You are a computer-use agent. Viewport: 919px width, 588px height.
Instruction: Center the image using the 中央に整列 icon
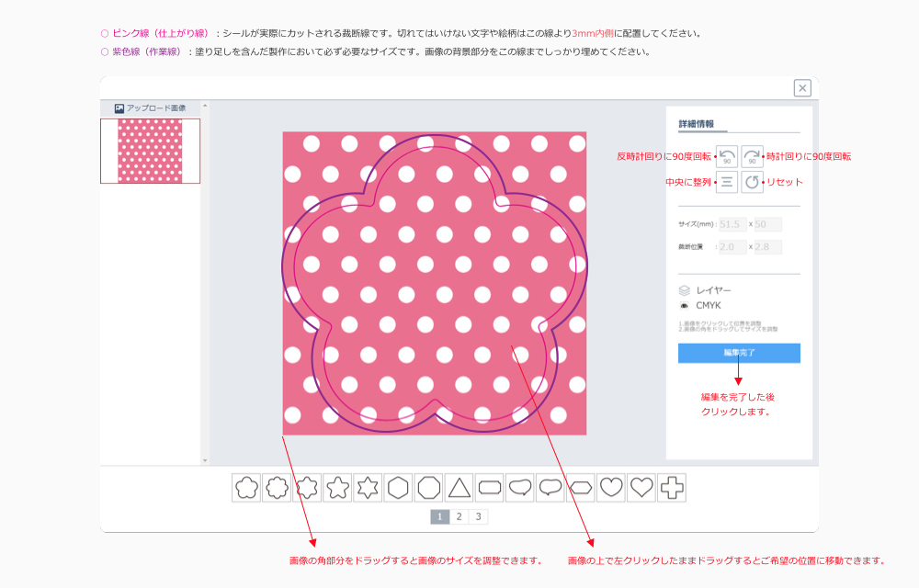click(x=728, y=182)
